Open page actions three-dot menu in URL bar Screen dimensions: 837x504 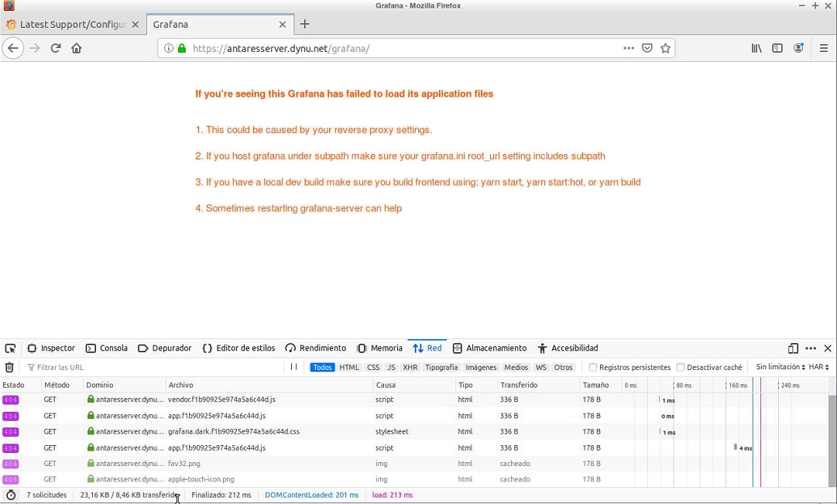629,48
